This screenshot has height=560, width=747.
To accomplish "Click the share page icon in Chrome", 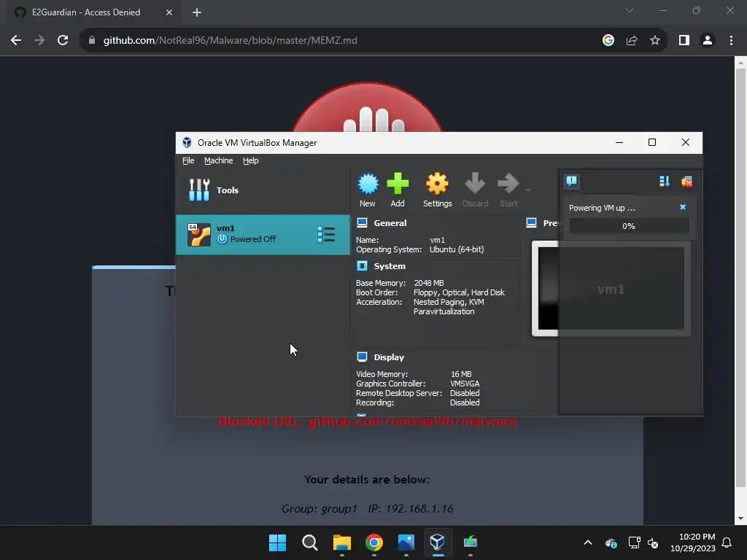I will coord(632,41).
